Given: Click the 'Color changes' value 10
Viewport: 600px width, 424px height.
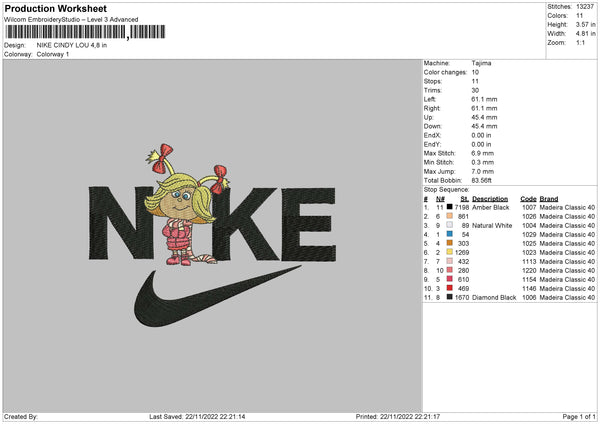Looking at the screenshot, I should coord(475,72).
